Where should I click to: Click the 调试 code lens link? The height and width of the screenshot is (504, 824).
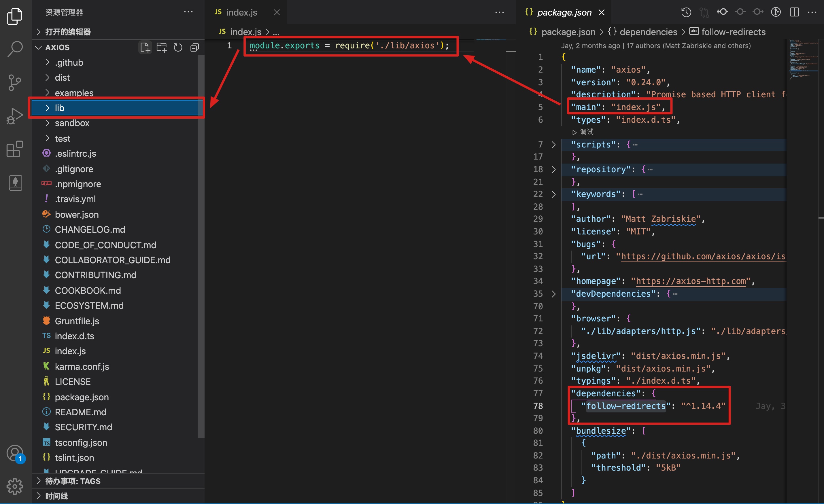pyautogui.click(x=583, y=132)
